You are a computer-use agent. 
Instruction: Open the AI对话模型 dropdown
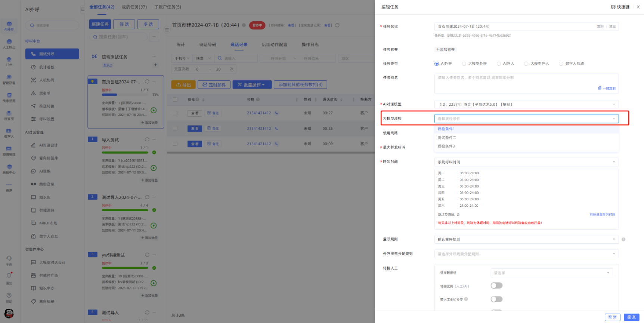526,104
